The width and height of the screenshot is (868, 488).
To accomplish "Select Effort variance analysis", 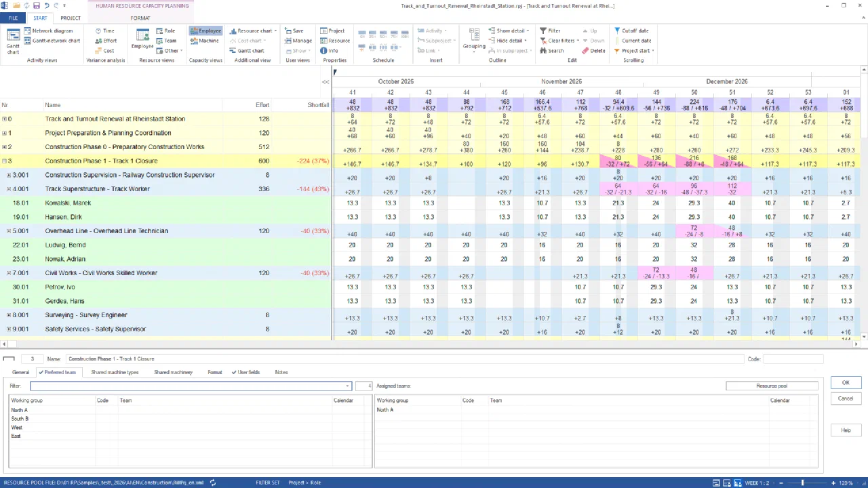I will pos(106,41).
